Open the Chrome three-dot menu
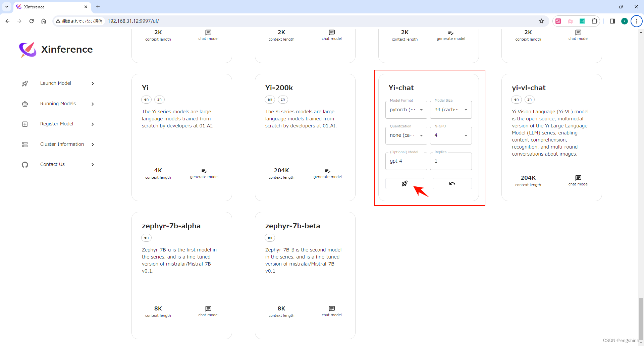This screenshot has height=346, width=644. (637, 21)
